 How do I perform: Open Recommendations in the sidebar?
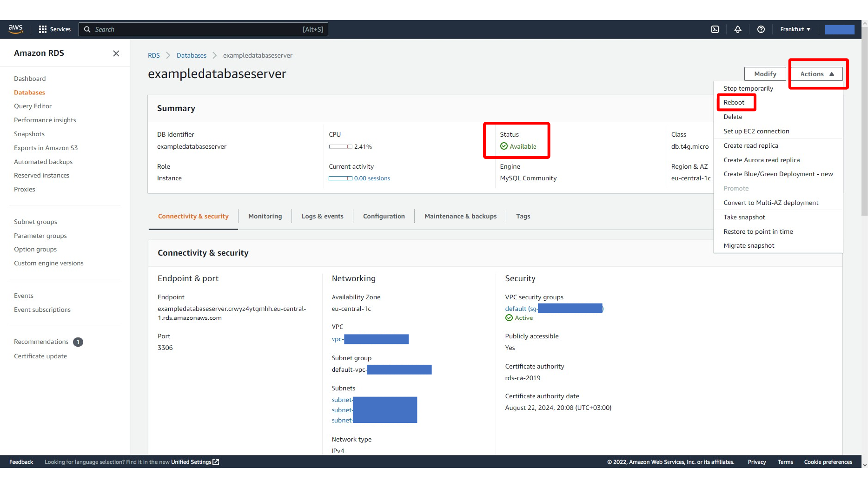click(x=41, y=342)
